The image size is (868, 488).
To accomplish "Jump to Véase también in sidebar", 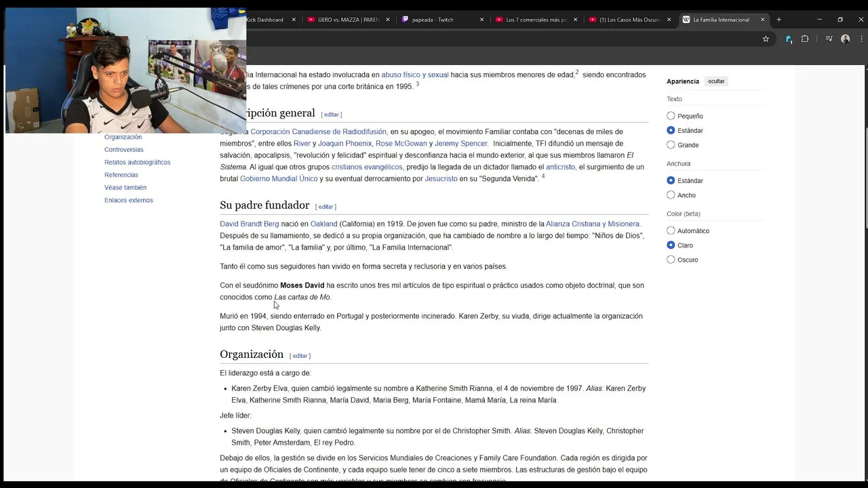I will 125,188.
